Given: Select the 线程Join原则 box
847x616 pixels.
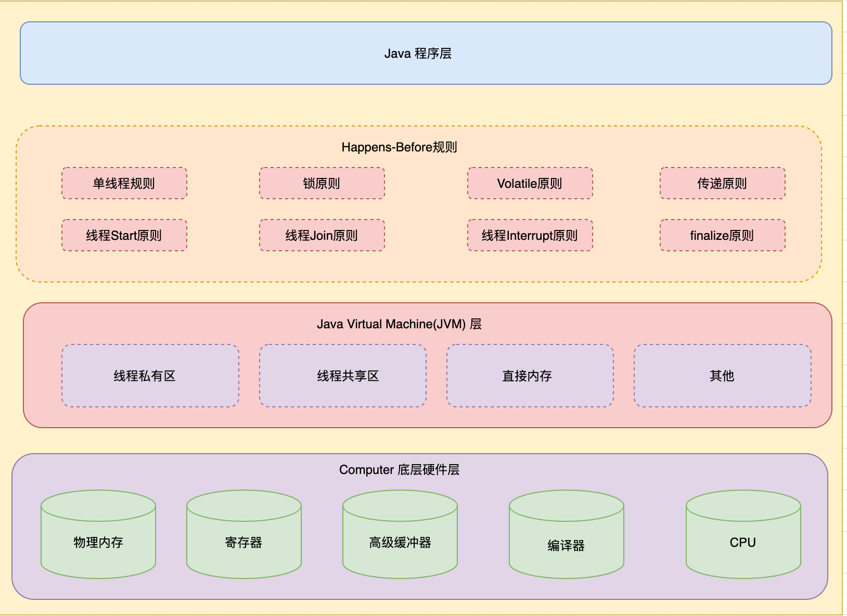Looking at the screenshot, I should click(x=322, y=235).
